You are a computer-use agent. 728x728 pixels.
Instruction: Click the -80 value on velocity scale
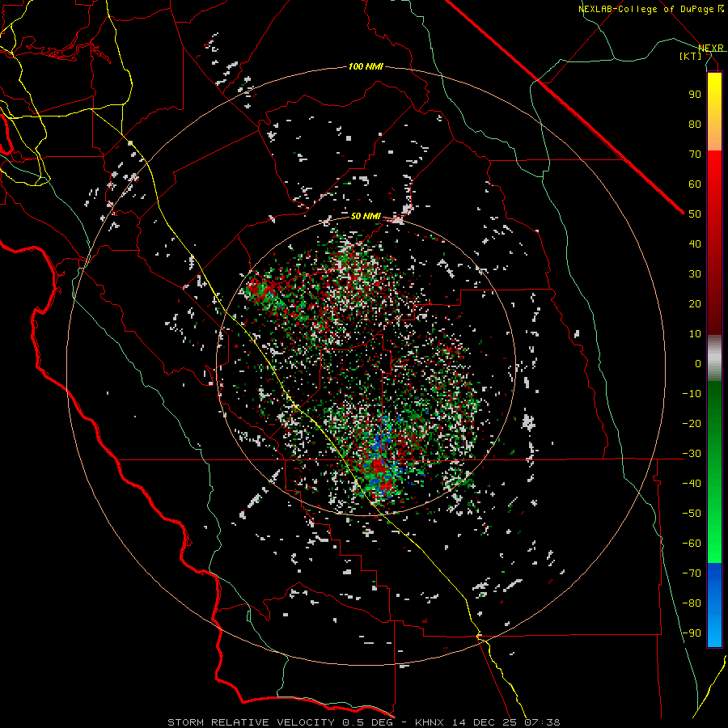692,603
